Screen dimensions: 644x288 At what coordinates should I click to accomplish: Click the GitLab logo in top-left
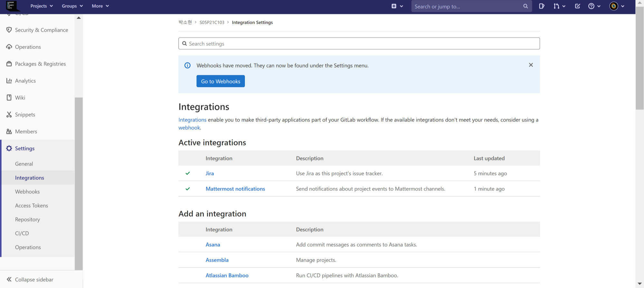(11, 6)
